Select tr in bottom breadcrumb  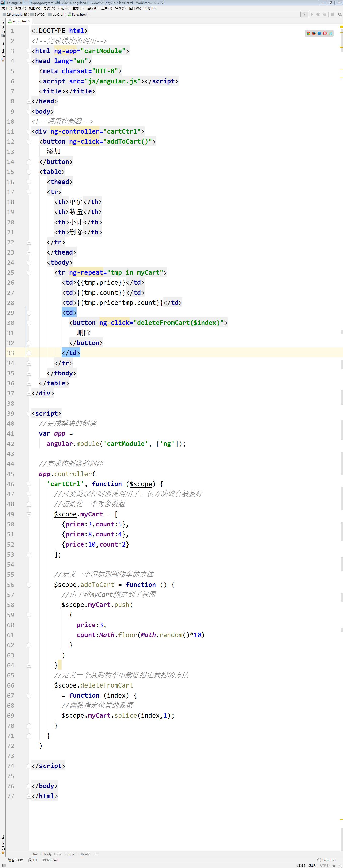click(97, 854)
